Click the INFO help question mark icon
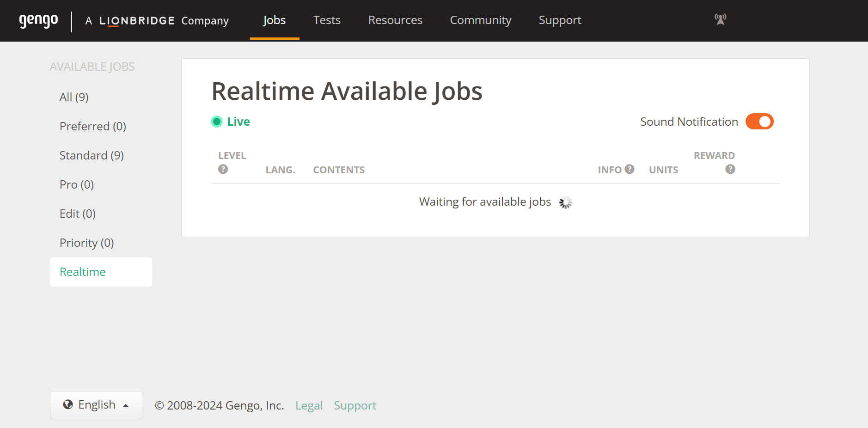 click(630, 169)
